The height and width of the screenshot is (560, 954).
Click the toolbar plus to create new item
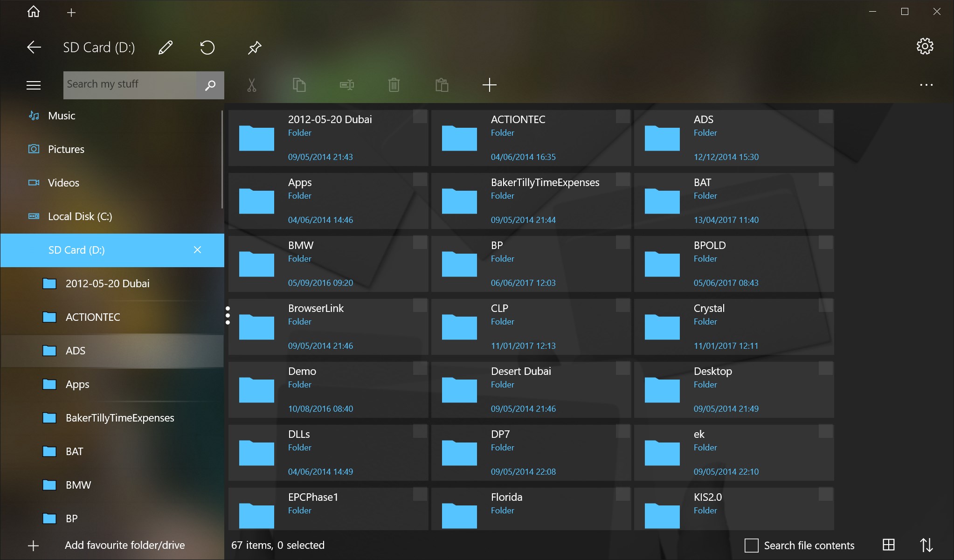(x=489, y=85)
